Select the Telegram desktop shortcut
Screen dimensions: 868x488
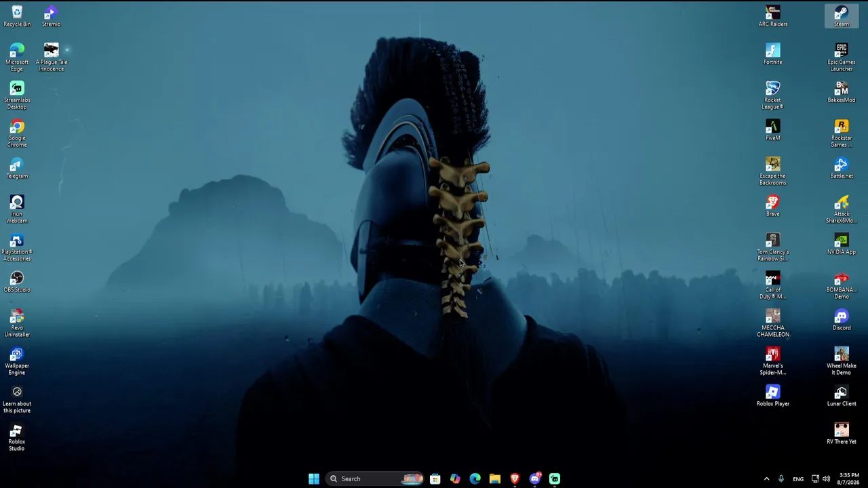click(x=17, y=168)
